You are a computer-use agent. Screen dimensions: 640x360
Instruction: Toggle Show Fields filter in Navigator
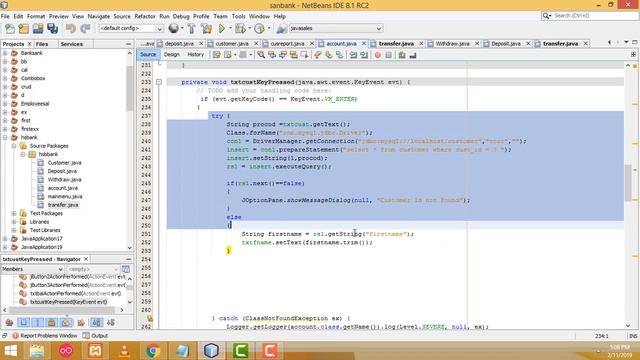(23, 323)
